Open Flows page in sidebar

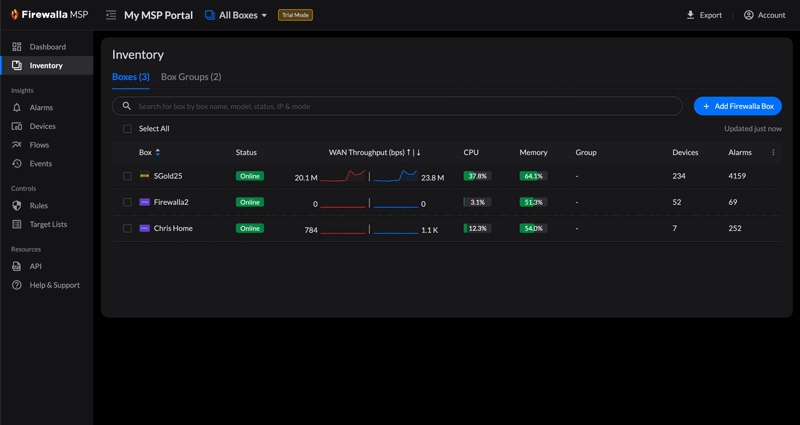coord(46,145)
